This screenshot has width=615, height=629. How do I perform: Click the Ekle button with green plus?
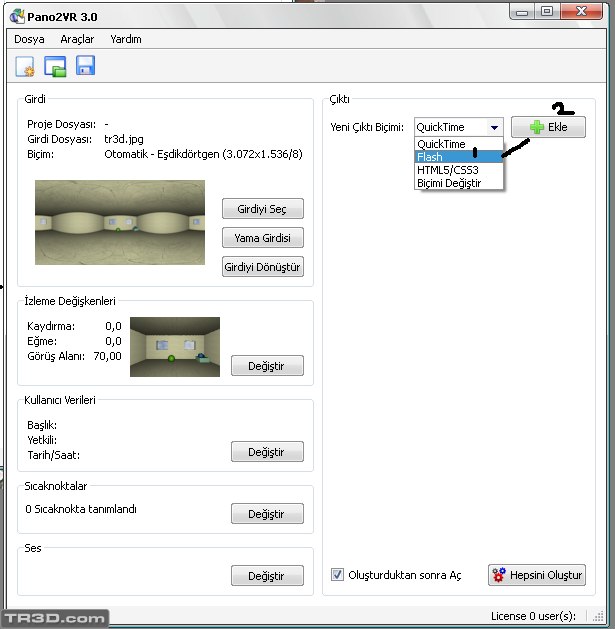[x=548, y=128]
